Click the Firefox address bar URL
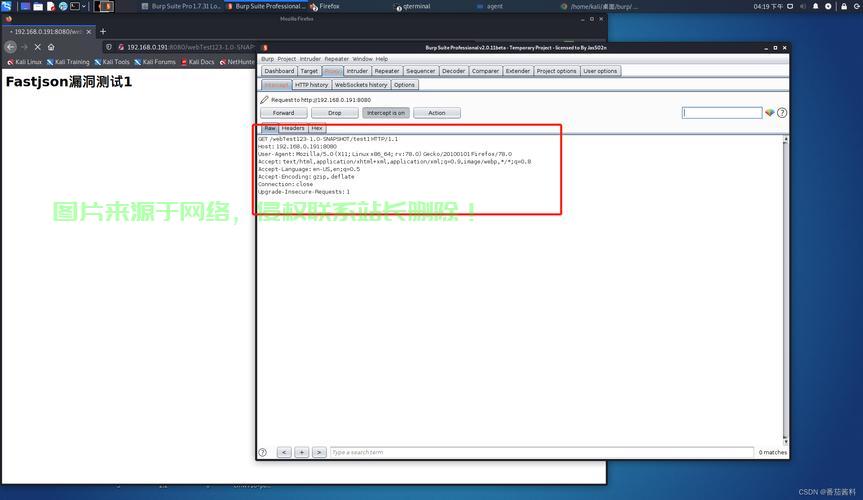863x500 pixels. tap(190, 47)
